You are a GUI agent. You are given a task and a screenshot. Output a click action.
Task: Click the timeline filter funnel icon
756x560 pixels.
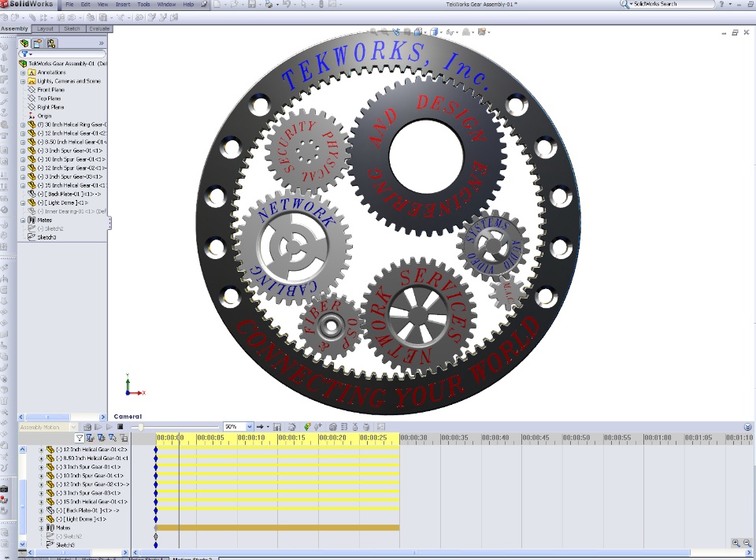(x=80, y=438)
